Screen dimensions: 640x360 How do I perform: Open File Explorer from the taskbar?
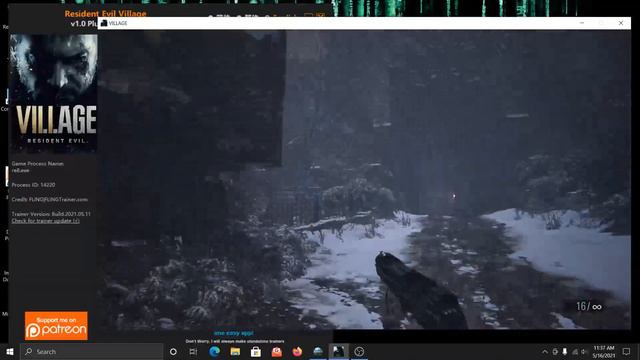235,351
